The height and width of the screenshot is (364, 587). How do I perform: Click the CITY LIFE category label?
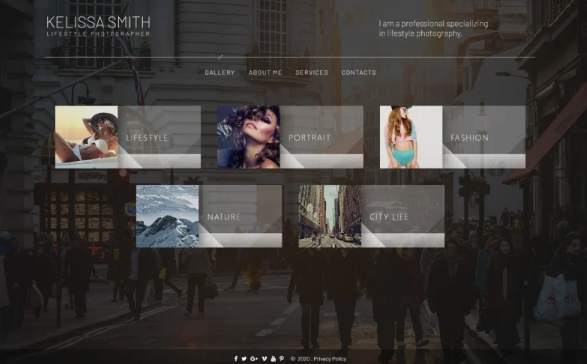click(389, 217)
